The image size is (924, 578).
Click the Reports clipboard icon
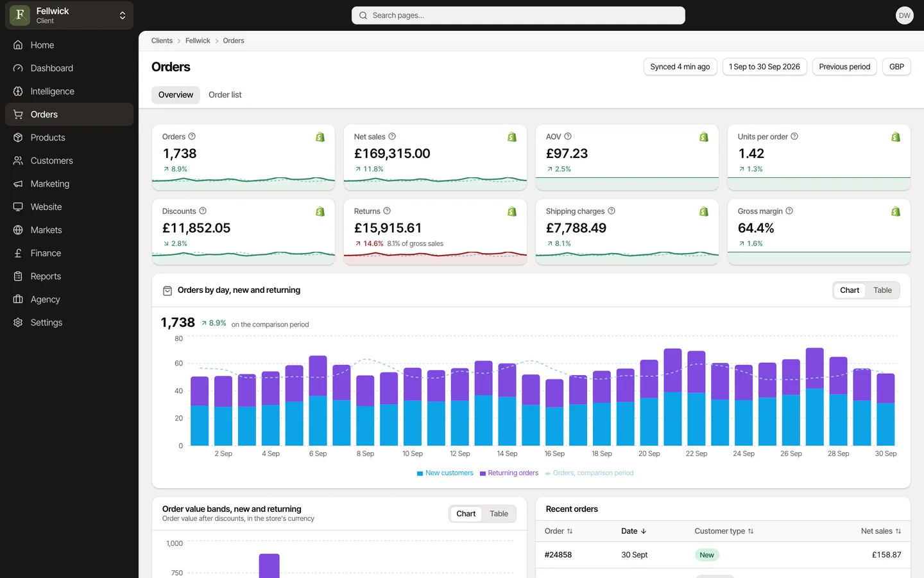click(18, 276)
